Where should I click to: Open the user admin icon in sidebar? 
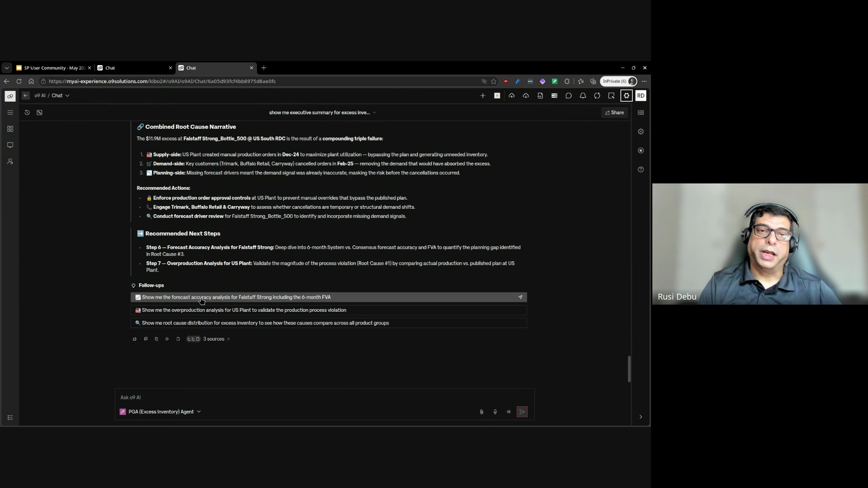10,161
